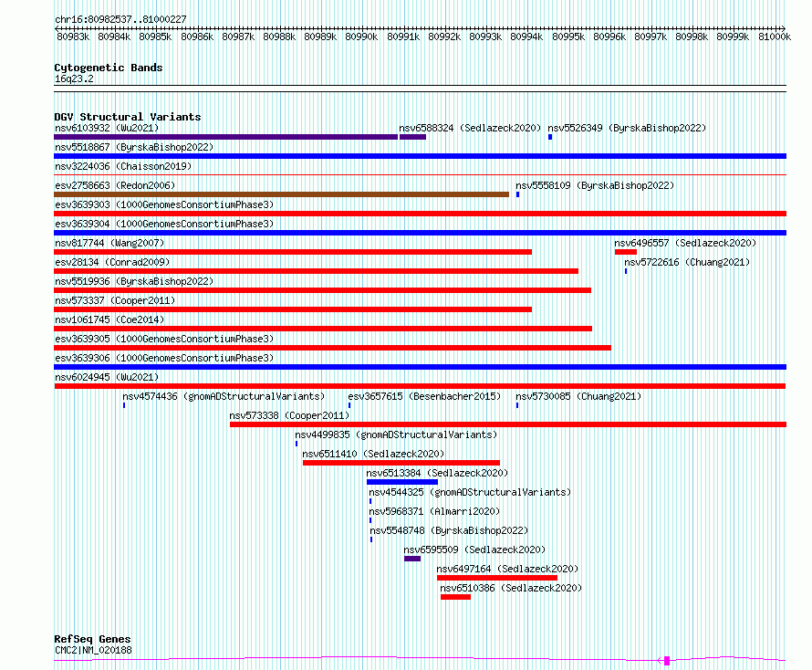
Task: Click the nsv5968371 (Almarri2020) marker
Action: coord(370,520)
